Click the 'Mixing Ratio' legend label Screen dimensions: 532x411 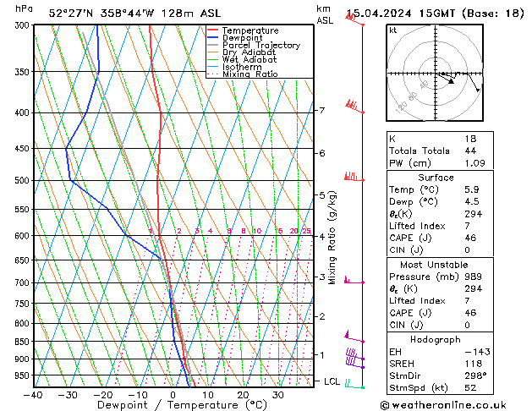250,74
